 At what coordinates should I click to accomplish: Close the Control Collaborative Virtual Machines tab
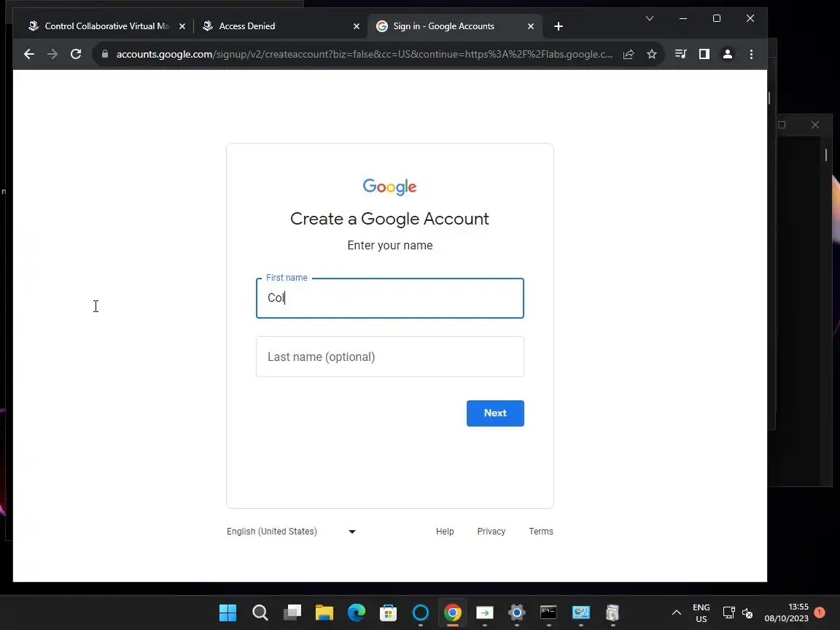[182, 26]
